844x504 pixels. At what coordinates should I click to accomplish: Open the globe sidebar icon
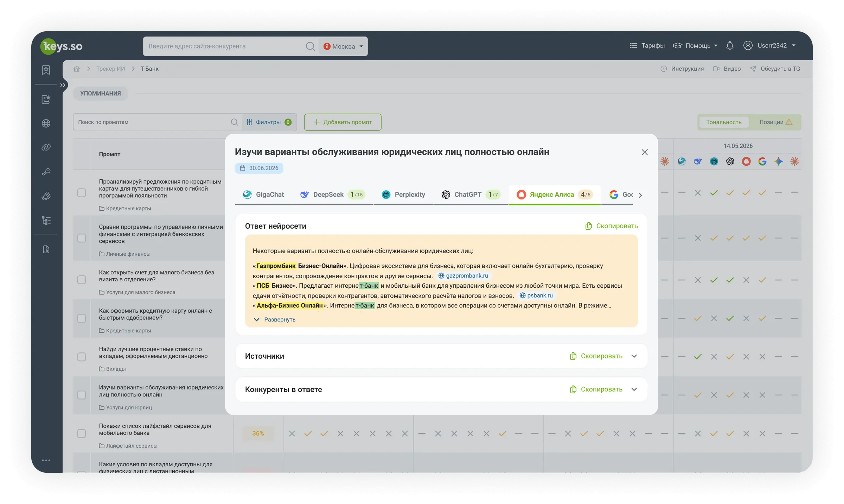46,123
